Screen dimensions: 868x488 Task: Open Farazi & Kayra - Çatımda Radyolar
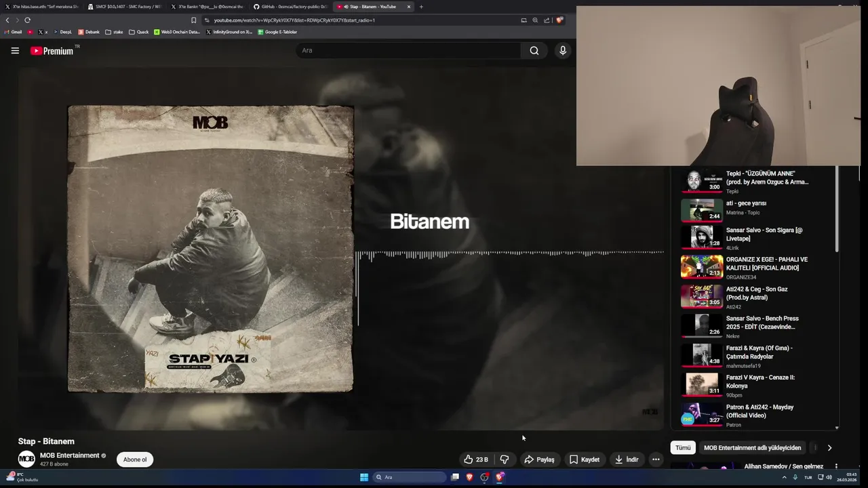click(x=753, y=356)
